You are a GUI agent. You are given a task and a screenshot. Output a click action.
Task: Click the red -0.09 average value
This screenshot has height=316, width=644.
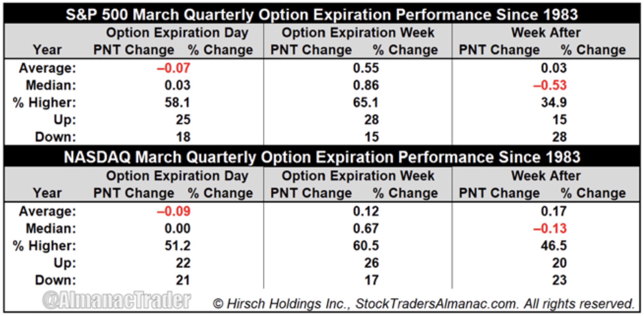pyautogui.click(x=174, y=211)
